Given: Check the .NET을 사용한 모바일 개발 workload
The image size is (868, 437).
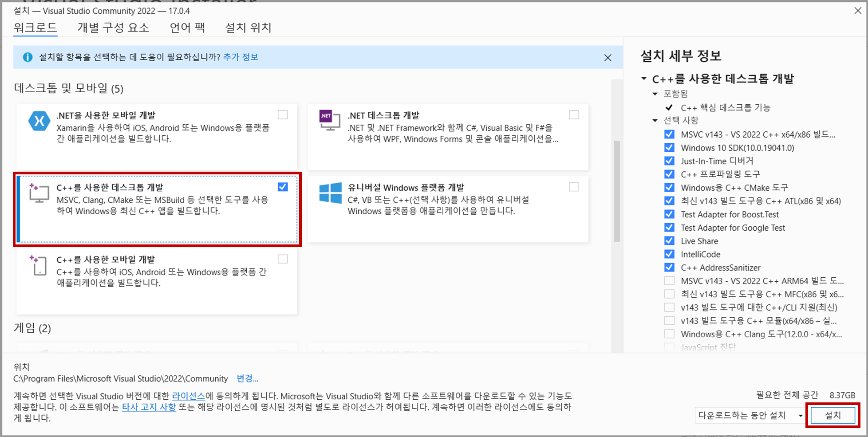Looking at the screenshot, I should pos(283,115).
